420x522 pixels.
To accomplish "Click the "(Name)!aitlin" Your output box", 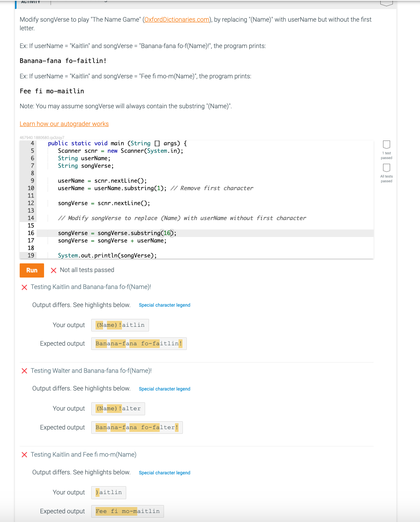I will pyautogui.click(x=120, y=325).
